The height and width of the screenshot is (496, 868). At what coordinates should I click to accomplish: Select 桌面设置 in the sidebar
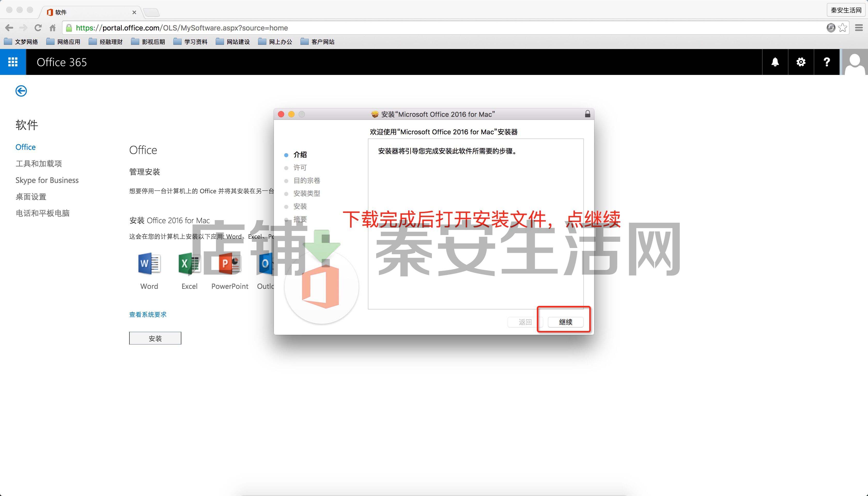click(31, 197)
